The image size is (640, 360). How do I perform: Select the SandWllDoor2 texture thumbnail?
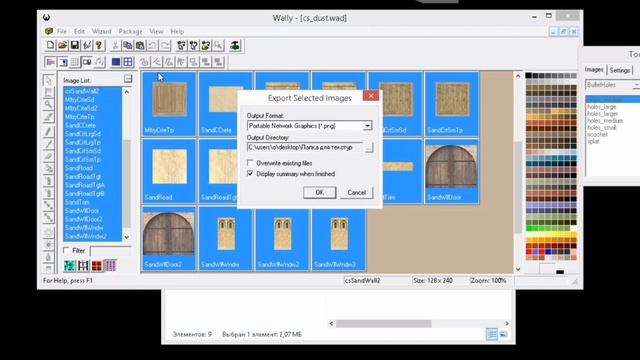[x=169, y=238]
